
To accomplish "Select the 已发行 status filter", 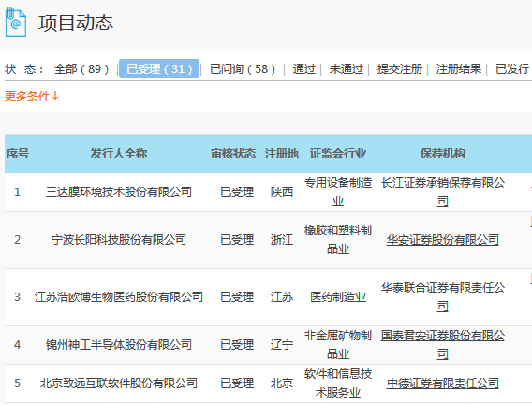I will (512, 69).
